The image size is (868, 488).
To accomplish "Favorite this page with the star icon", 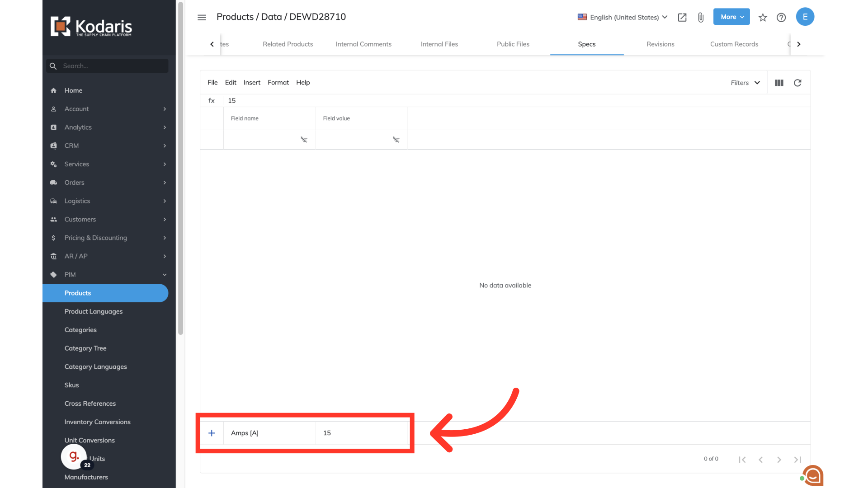I will coord(763,17).
